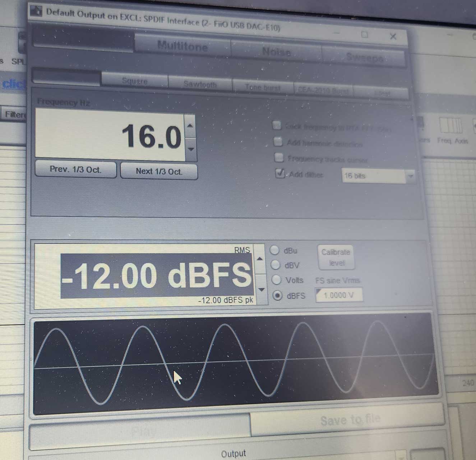The width and height of the screenshot is (476, 460).
Task: Click the -12.00 dBFS pk readout text
Action: (226, 300)
